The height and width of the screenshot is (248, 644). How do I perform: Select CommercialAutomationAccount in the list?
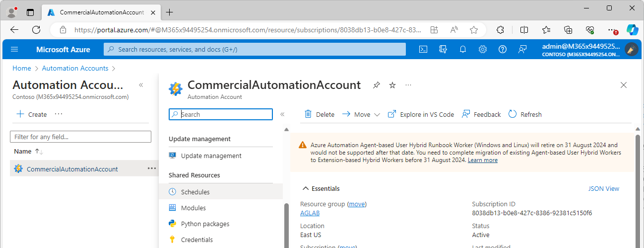[x=72, y=169]
